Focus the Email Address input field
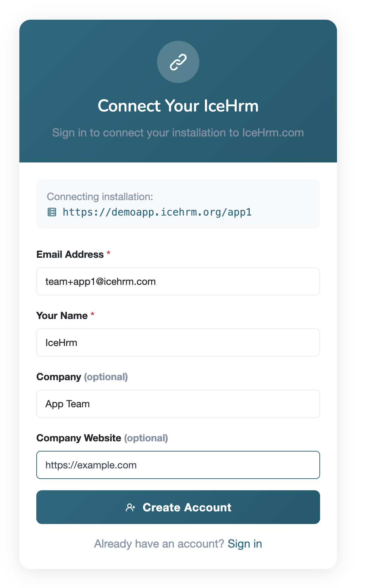The width and height of the screenshot is (381, 588). coord(178,281)
